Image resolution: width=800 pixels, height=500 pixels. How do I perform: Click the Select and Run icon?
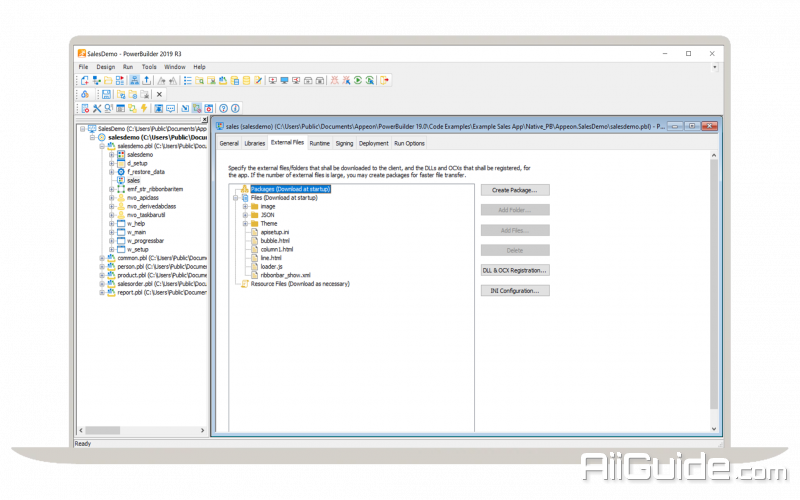point(370,81)
